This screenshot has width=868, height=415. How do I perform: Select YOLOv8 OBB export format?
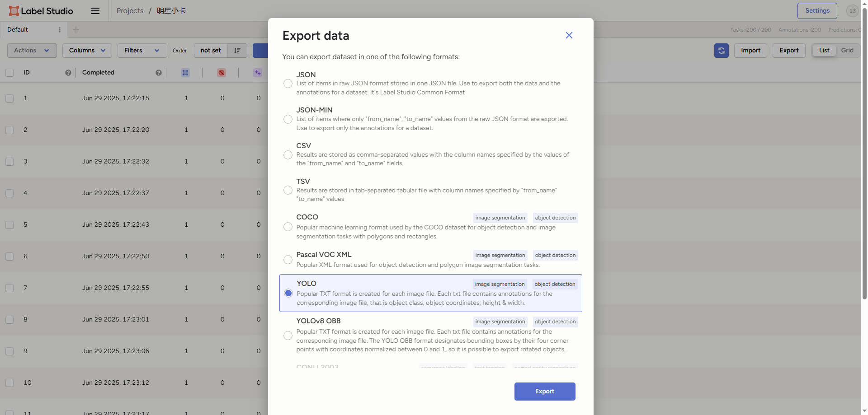point(288,336)
